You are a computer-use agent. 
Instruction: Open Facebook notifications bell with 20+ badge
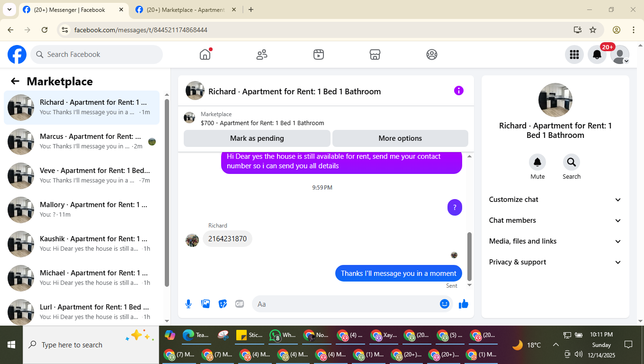(x=597, y=55)
